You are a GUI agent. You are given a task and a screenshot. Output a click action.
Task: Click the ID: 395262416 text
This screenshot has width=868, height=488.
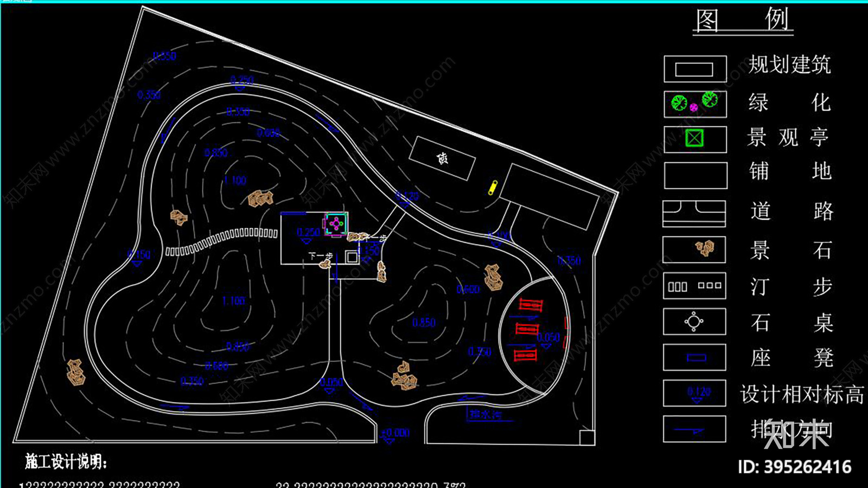[x=794, y=467]
